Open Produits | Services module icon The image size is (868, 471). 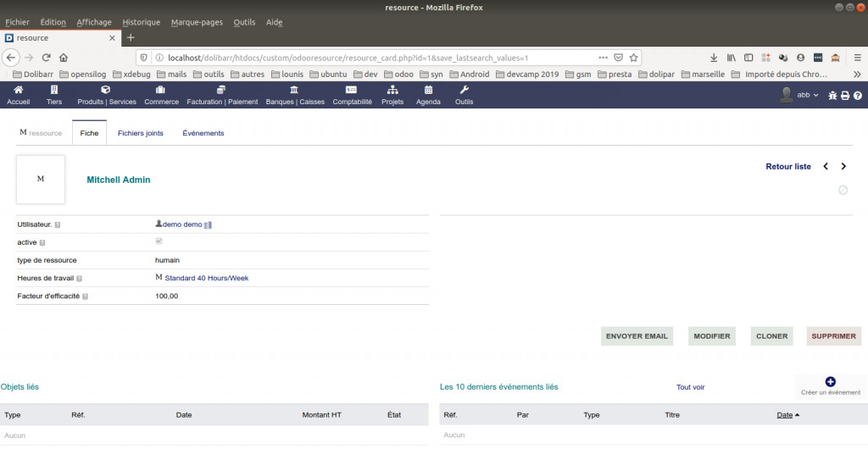pyautogui.click(x=106, y=90)
